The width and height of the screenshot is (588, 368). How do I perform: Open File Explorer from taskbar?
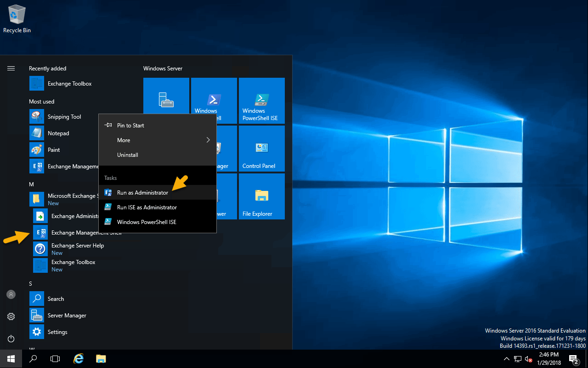point(101,359)
